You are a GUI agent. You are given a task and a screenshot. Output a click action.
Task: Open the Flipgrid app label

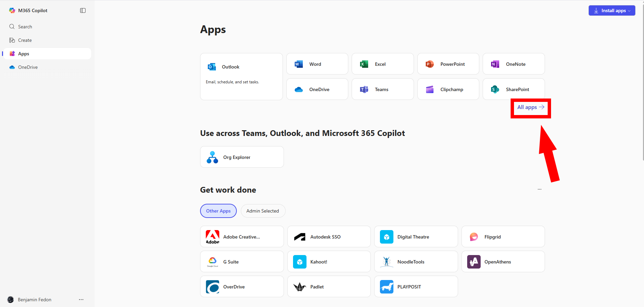click(492, 237)
